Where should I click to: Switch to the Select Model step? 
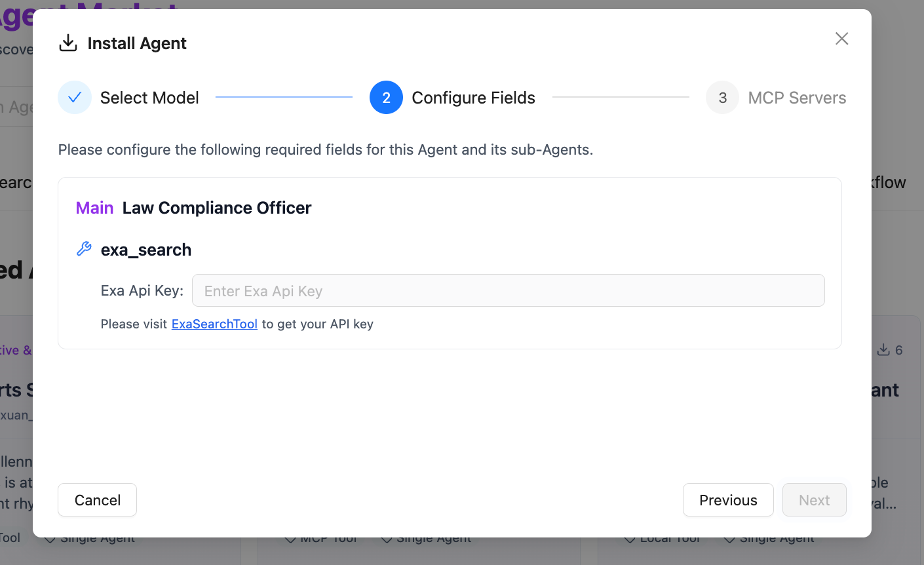tap(149, 97)
